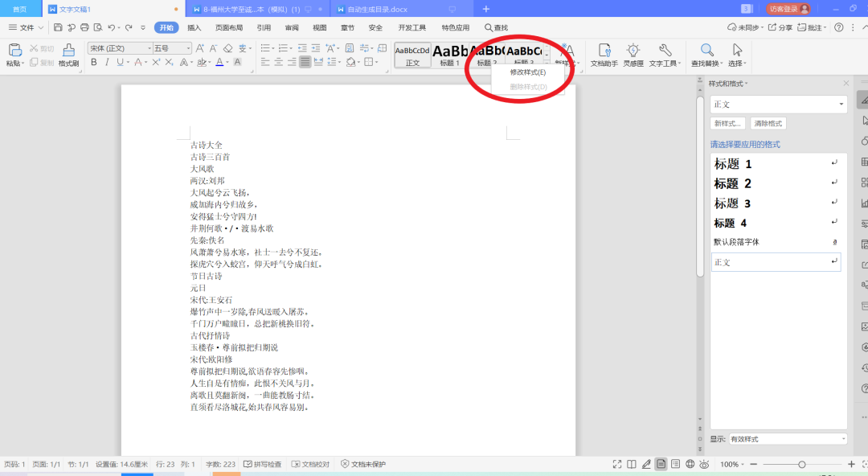868x476 pixels.
Task: Expand the bullet list dropdown arrow
Action: point(273,48)
